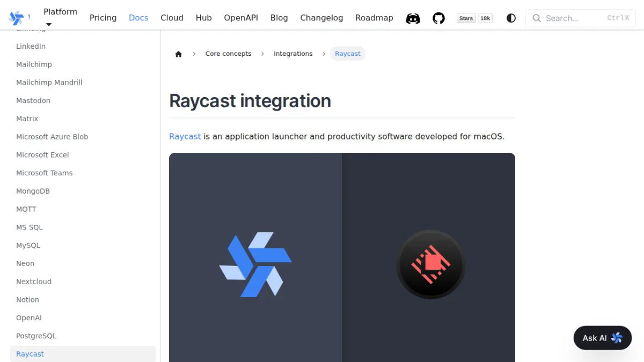Click the Raycast breadcrumb pill

pyautogui.click(x=348, y=54)
